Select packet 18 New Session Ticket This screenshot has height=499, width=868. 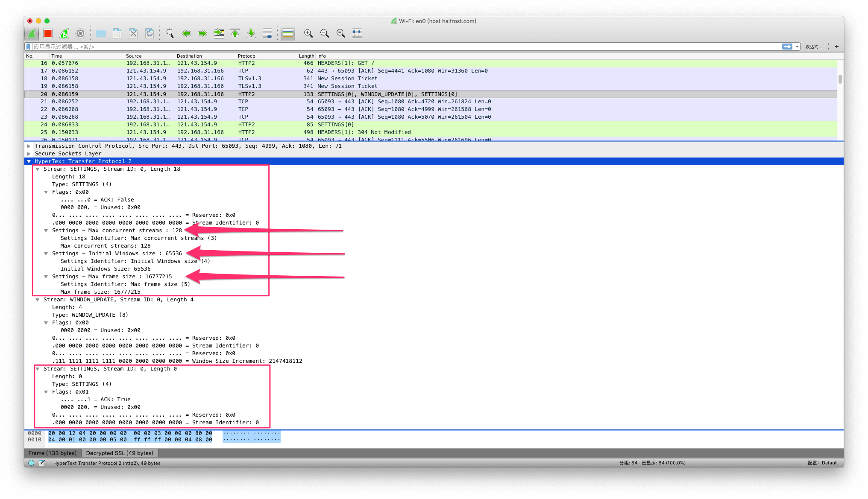pyautogui.click(x=431, y=79)
